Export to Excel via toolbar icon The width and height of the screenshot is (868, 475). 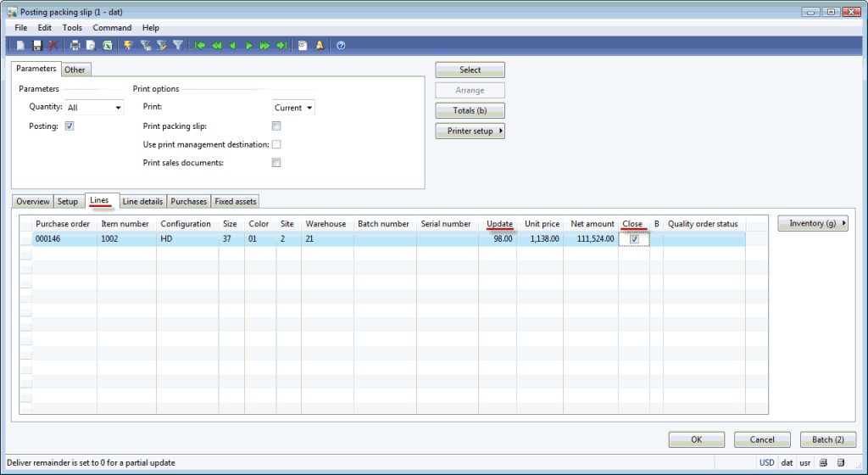(108, 46)
